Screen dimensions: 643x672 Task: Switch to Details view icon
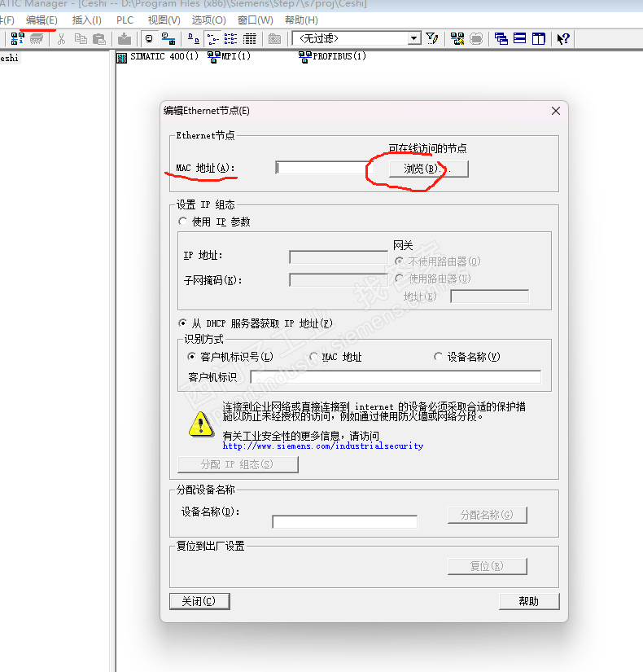click(x=249, y=39)
